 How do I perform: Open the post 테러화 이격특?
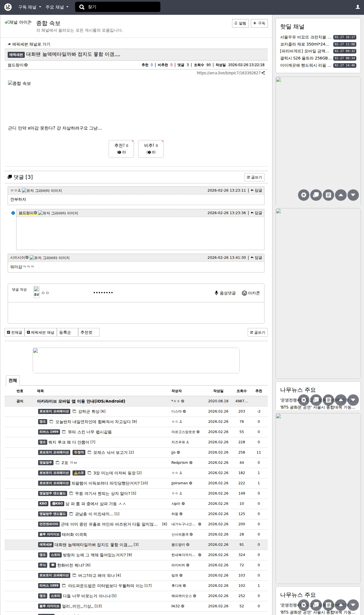tap(75, 534)
